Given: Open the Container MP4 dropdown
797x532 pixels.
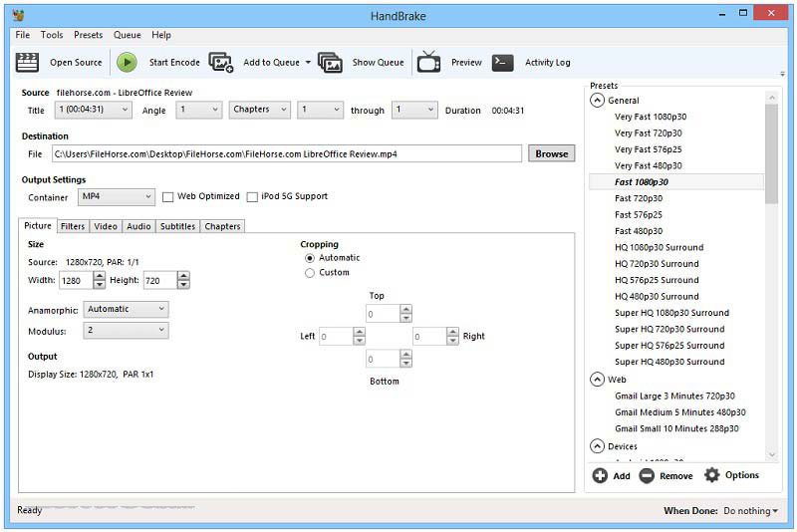Looking at the screenshot, I should [x=117, y=197].
